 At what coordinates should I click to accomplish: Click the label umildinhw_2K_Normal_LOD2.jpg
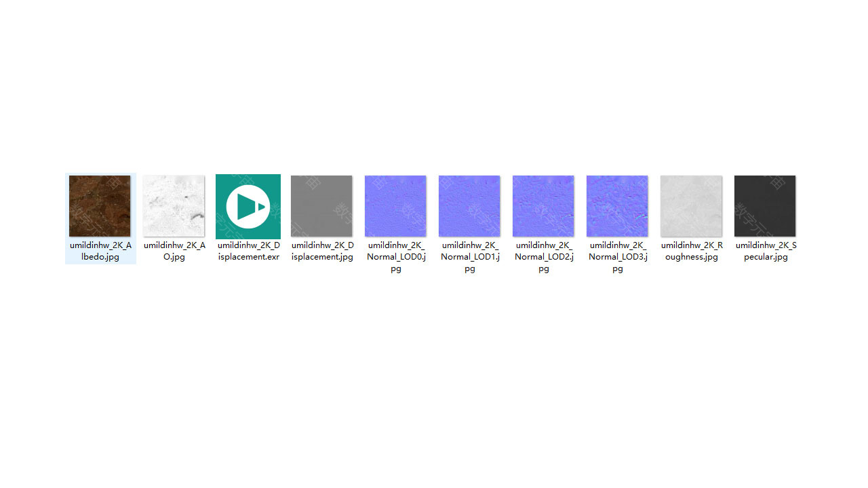(x=544, y=257)
